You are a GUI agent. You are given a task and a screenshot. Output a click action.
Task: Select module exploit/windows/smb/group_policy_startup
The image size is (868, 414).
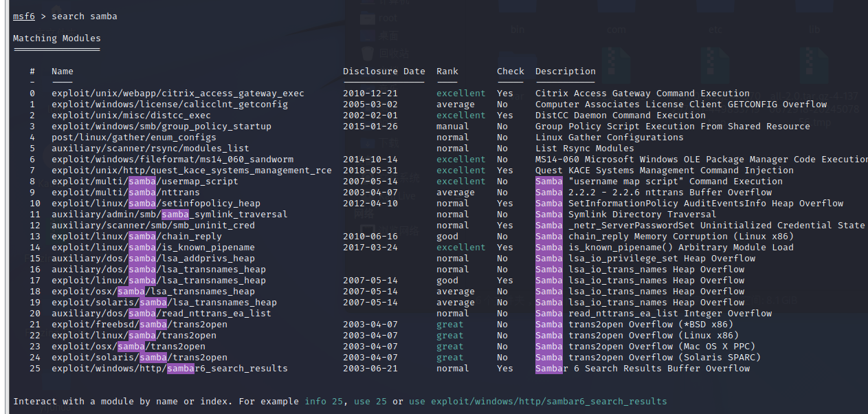(x=162, y=126)
